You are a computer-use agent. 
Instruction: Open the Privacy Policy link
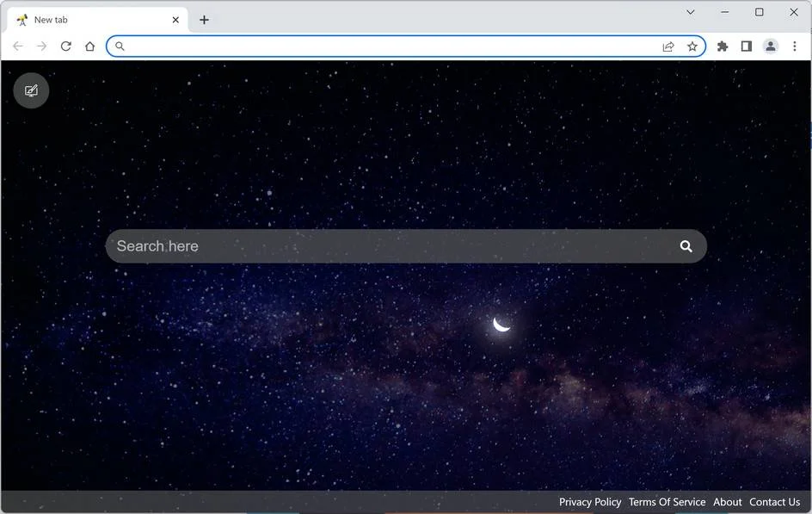(x=590, y=502)
